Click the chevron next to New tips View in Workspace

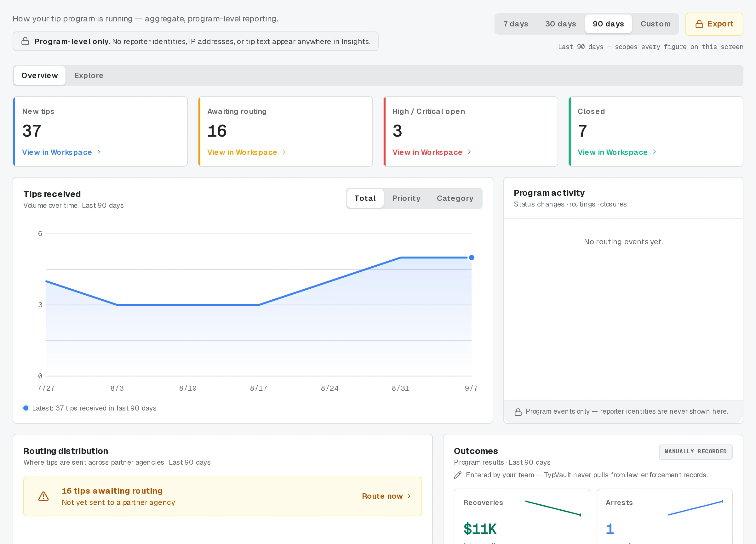click(99, 152)
